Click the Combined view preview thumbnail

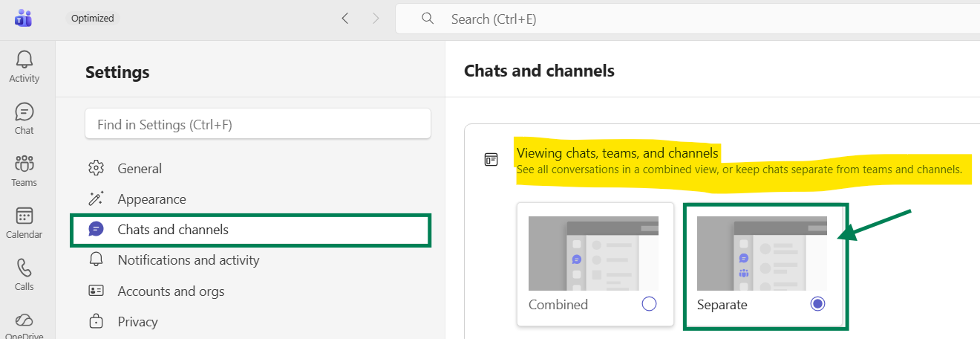[593, 254]
